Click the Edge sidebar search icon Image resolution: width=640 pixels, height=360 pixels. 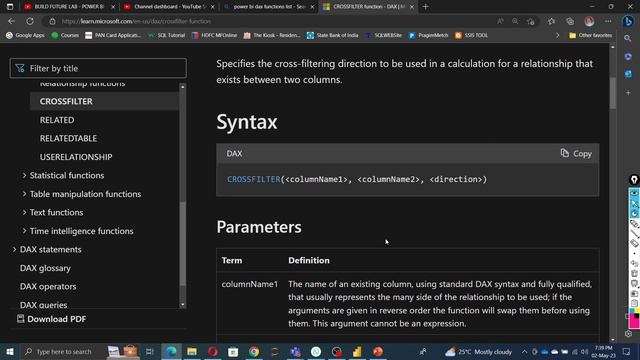[x=628, y=38]
